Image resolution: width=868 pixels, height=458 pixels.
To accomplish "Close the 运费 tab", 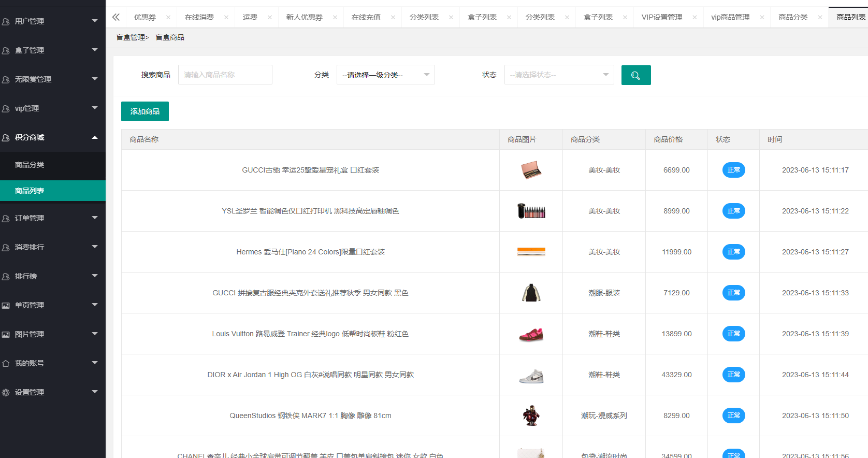I will pyautogui.click(x=270, y=17).
